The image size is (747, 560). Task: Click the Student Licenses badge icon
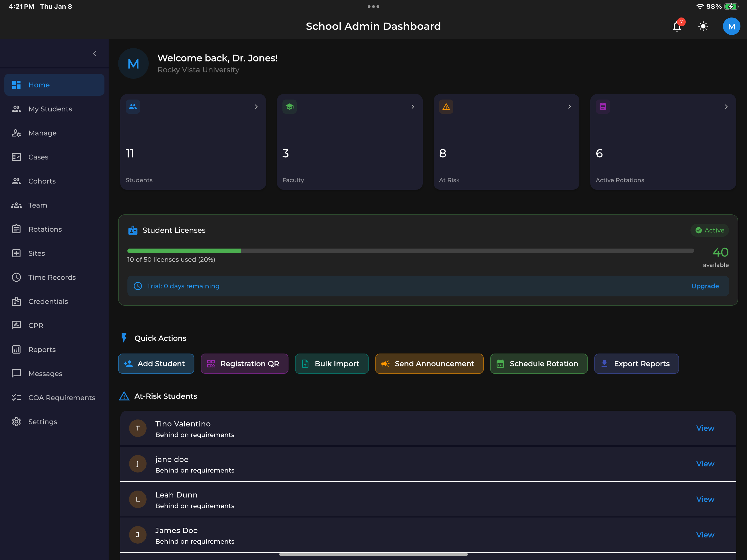(133, 230)
